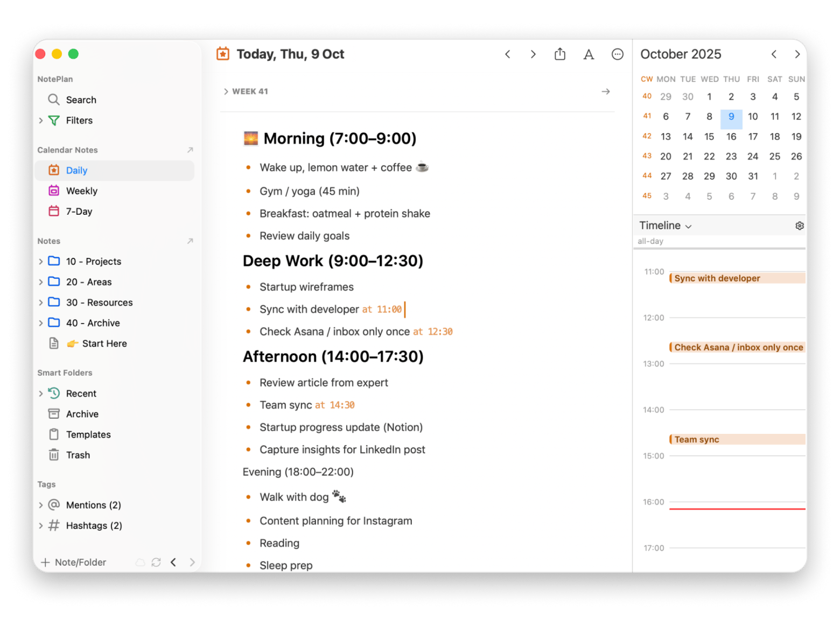Screen dimensions: 840x619
Task: Open text formatting via the A icon
Action: [589, 54]
